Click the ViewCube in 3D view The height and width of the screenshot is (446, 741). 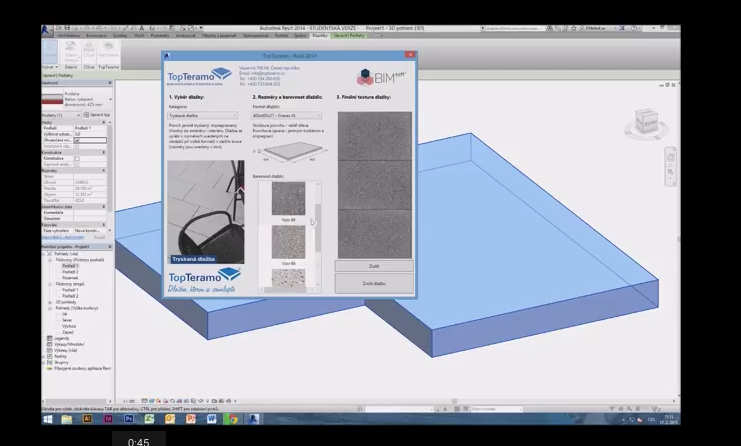click(646, 120)
